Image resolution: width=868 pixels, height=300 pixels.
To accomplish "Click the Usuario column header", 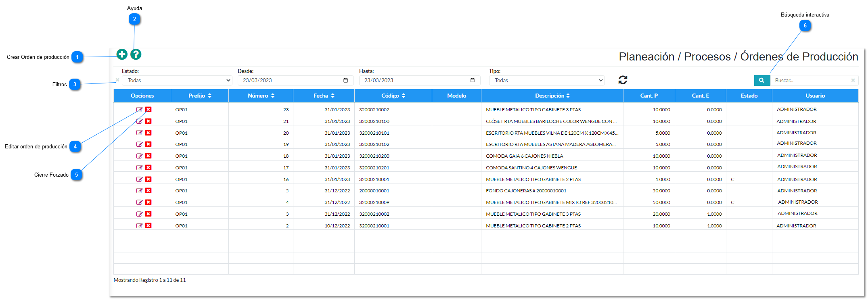I will 816,96.
